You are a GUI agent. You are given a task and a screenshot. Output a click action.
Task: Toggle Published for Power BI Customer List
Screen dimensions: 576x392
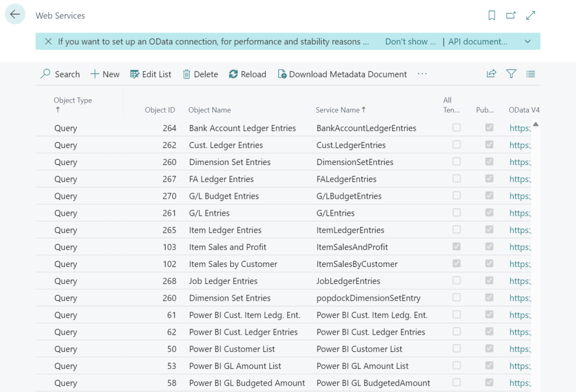(489, 348)
